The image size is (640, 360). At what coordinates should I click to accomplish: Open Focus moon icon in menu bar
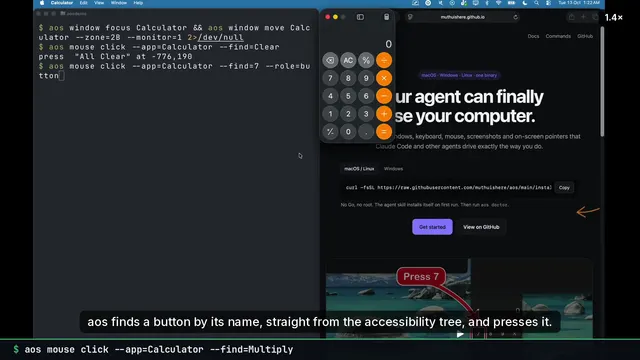click(x=525, y=3)
